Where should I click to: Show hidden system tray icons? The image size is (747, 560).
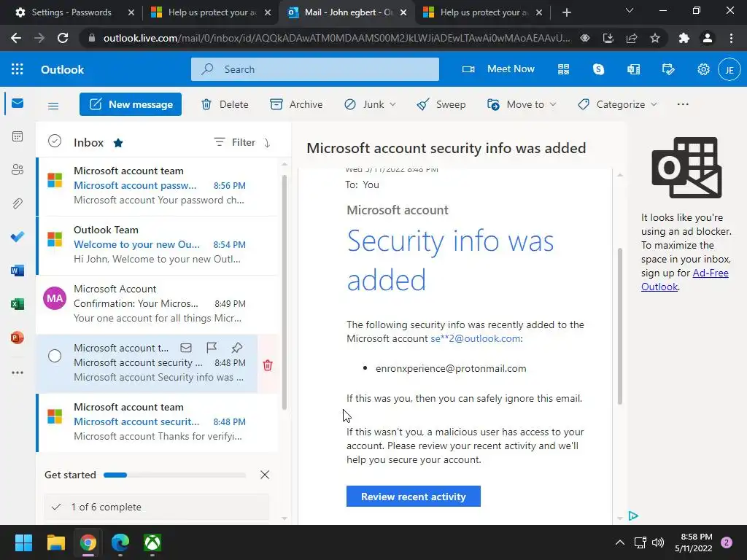[x=620, y=542]
